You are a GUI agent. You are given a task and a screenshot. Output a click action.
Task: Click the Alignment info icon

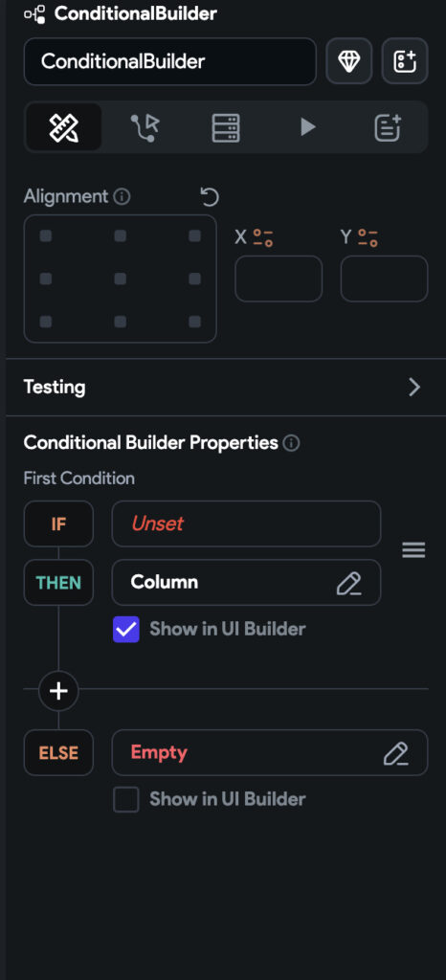coord(122,197)
